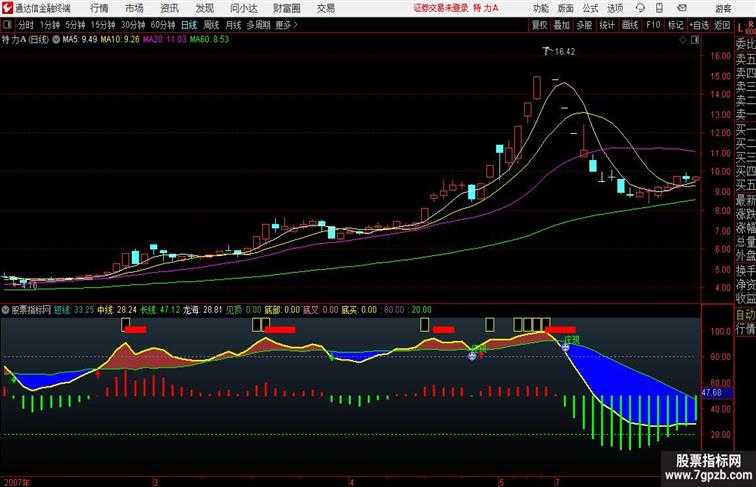Screen dimensions: 756x487
Task: Switch to 1分钟 period tab
Action: (50, 25)
